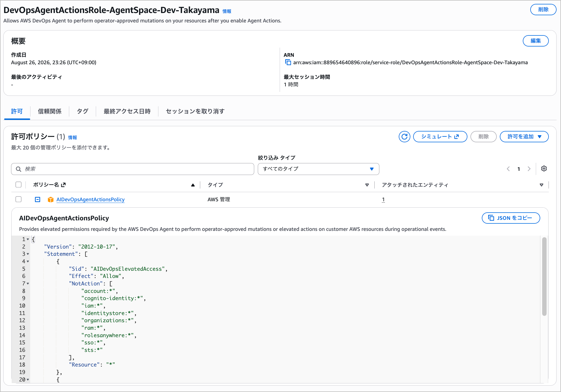Viewport: 561px width, 392px height.
Task: Click the "Resource": "*" line
Action: pos(92,365)
